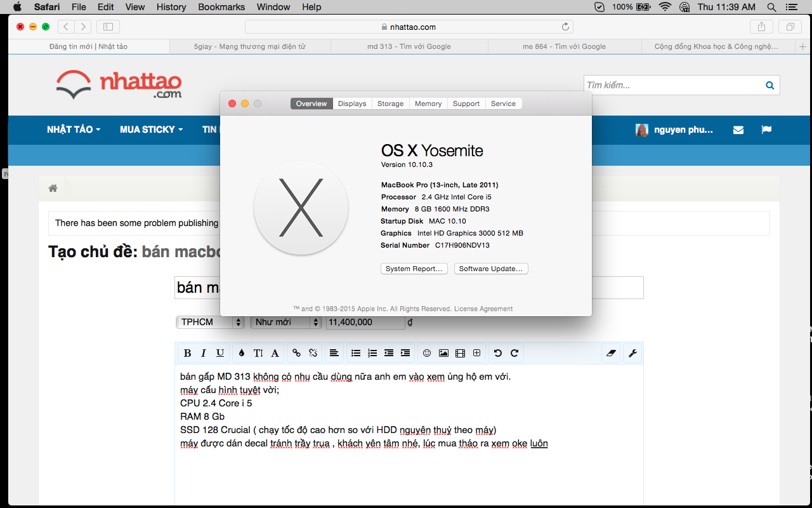Viewport: 812px width, 508px height.
Task: Switch to the me 864 Google tab
Action: coord(564,46)
